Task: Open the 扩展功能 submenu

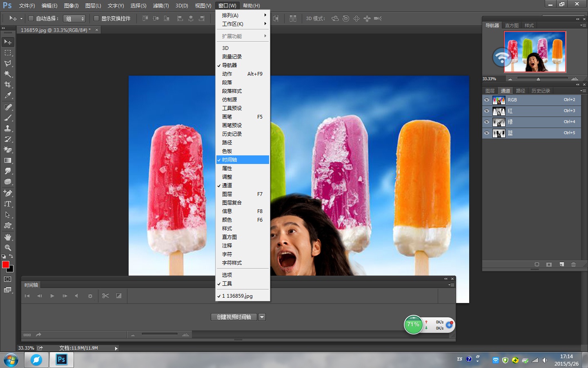Action: 243,36
